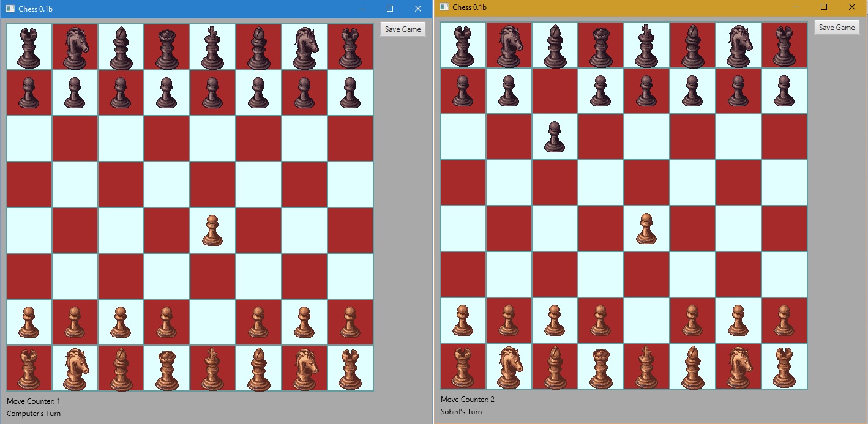Viewport: 868px width, 424px height.
Task: Select white rook on a1 in right window
Action: [x=463, y=367]
